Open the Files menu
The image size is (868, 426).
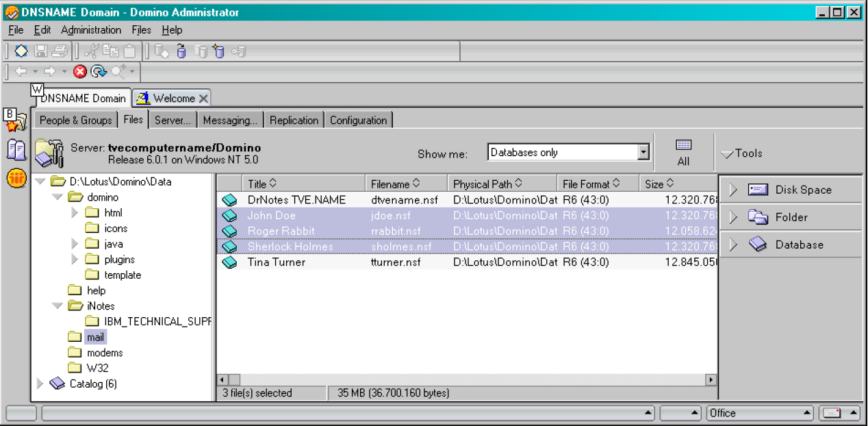142,30
